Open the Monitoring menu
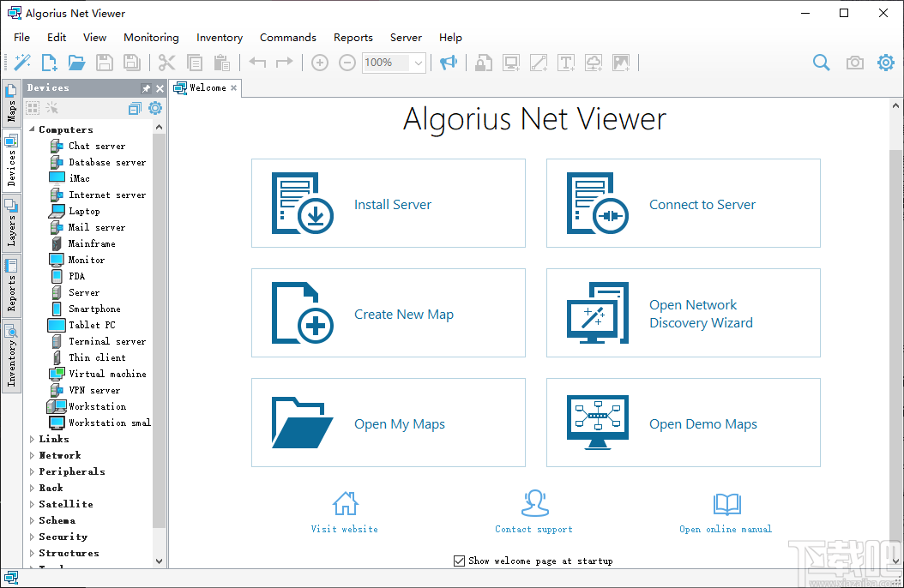This screenshot has height=588, width=904. [151, 37]
